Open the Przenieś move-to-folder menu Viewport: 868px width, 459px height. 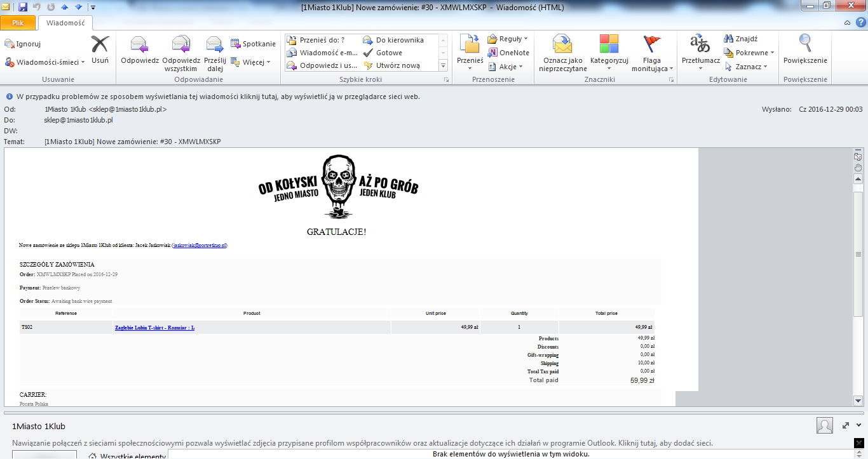click(x=470, y=53)
